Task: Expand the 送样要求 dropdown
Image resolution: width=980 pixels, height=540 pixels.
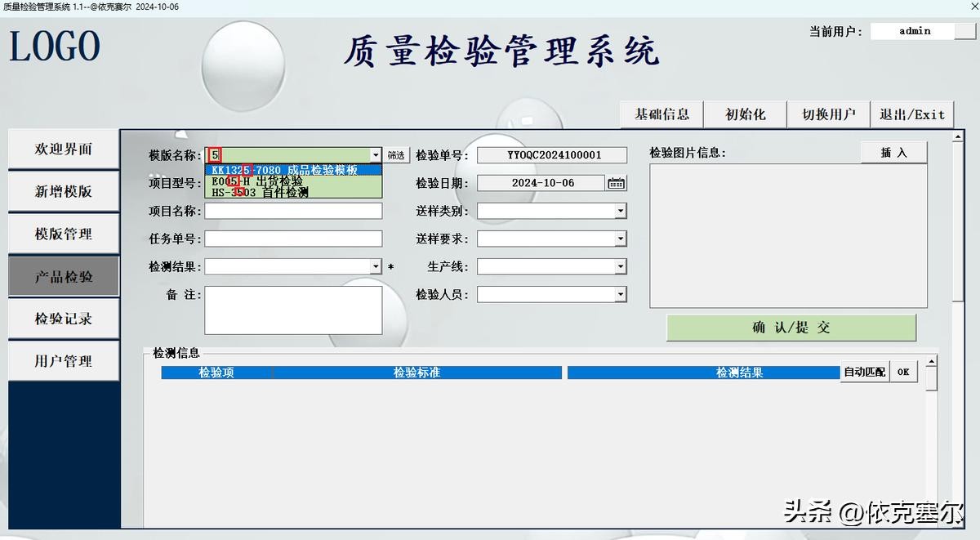Action: [x=621, y=239]
